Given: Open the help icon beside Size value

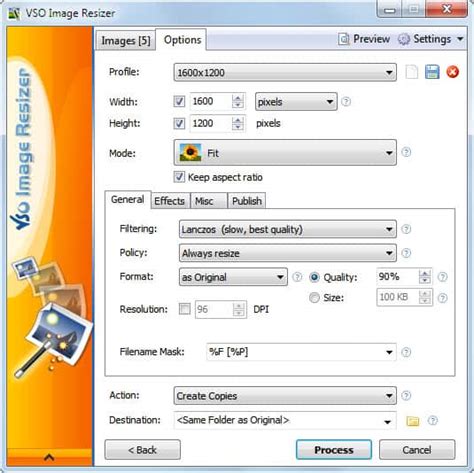Looking at the screenshot, I should (442, 298).
